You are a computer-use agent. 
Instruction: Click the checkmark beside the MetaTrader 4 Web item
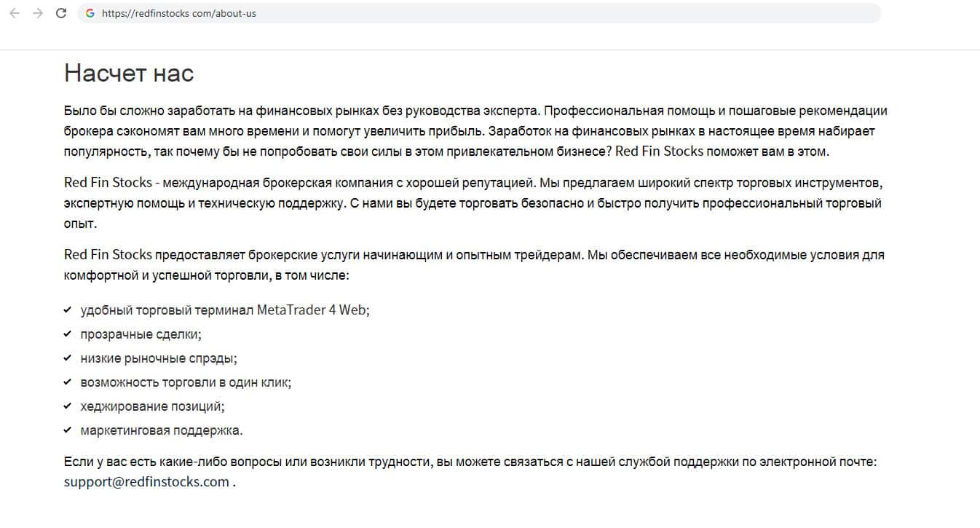click(x=68, y=310)
